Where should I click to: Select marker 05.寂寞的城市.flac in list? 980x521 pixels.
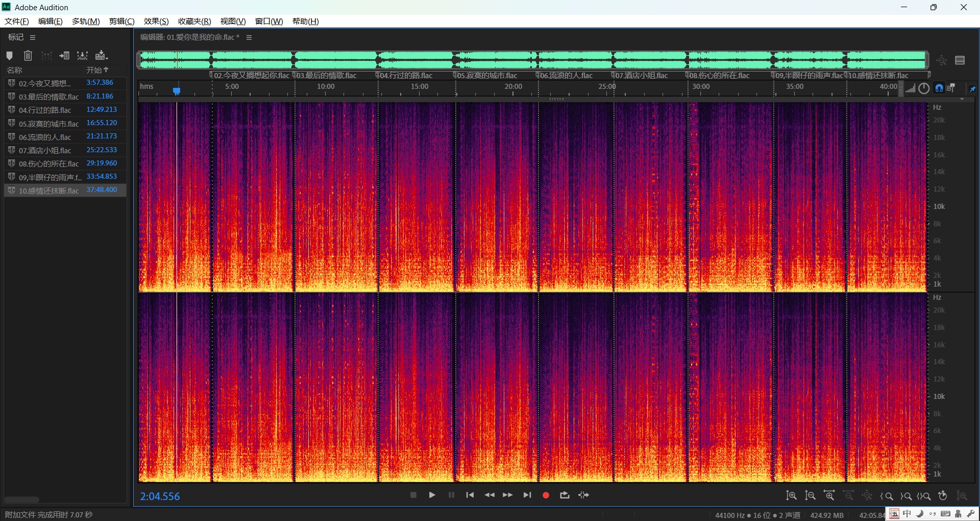tap(48, 124)
